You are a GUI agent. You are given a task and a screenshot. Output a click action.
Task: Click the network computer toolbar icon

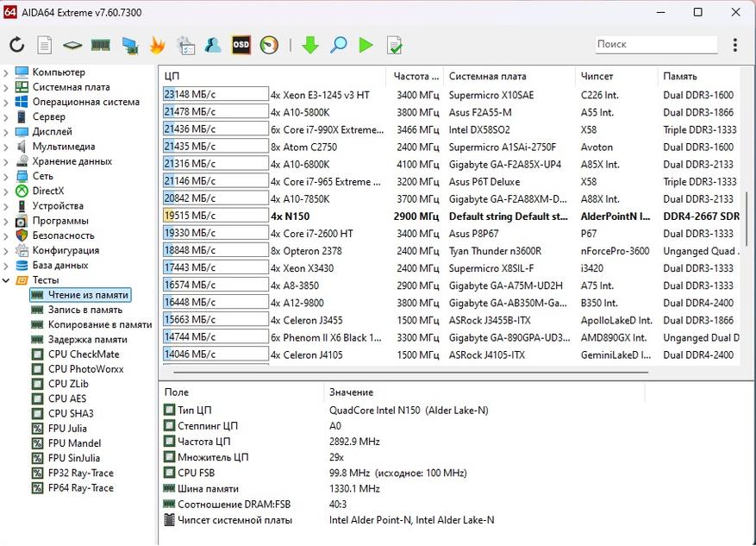[x=129, y=46]
